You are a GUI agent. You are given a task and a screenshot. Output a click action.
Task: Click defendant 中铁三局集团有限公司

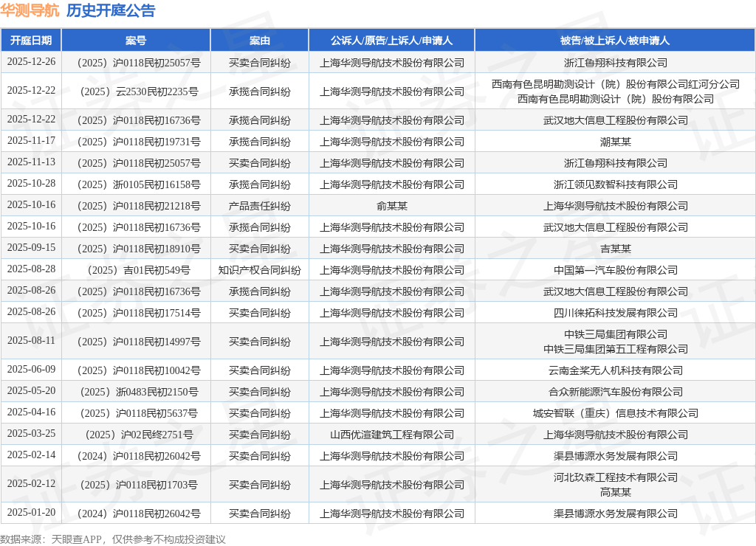coord(616,334)
